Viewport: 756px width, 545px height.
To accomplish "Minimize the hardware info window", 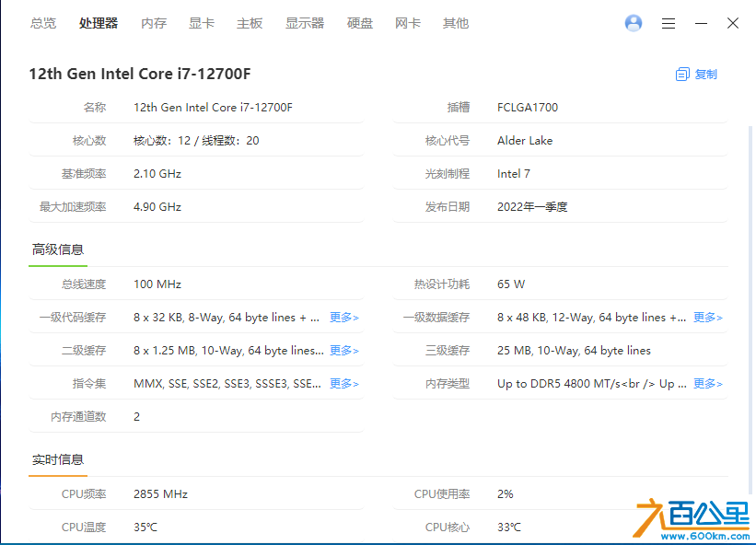I will coord(701,23).
